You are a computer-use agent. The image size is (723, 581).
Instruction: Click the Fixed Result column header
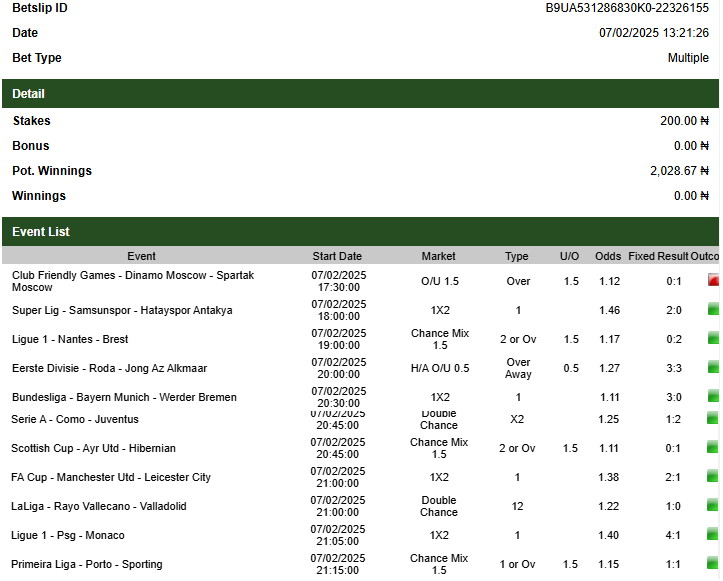pos(658,256)
